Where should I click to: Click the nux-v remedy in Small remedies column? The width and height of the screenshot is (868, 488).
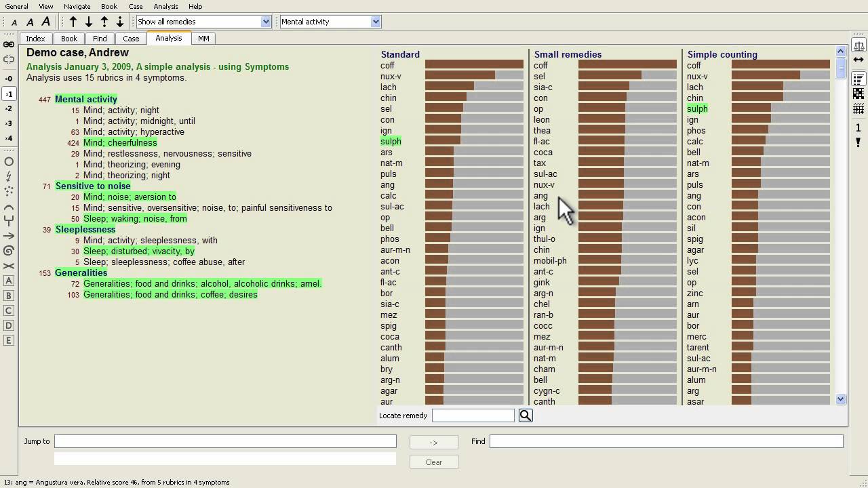point(544,184)
